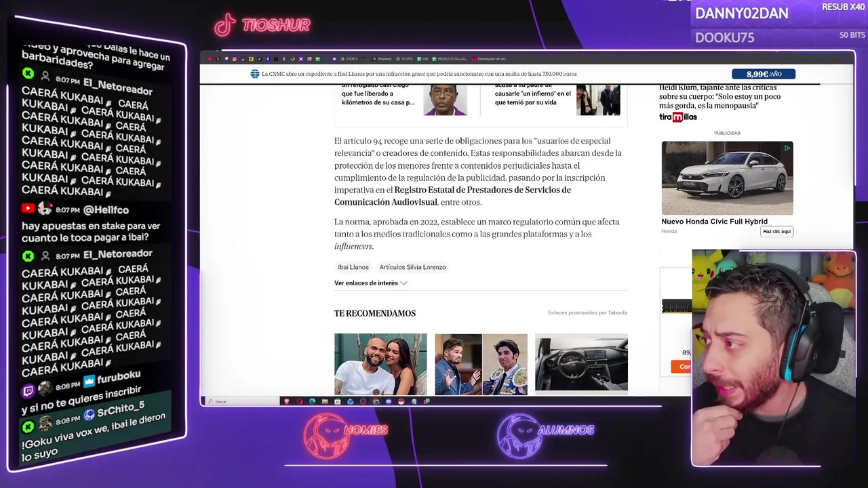Viewport: 868px width, 488px height.
Task: Open the Heidi Klum menopausia headline
Action: coord(719,96)
